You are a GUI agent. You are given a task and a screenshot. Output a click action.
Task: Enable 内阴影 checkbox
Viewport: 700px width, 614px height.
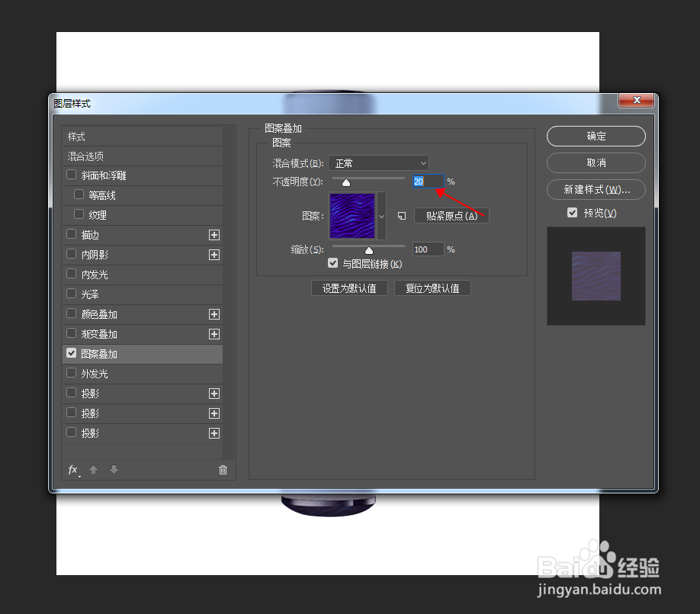click(72, 254)
